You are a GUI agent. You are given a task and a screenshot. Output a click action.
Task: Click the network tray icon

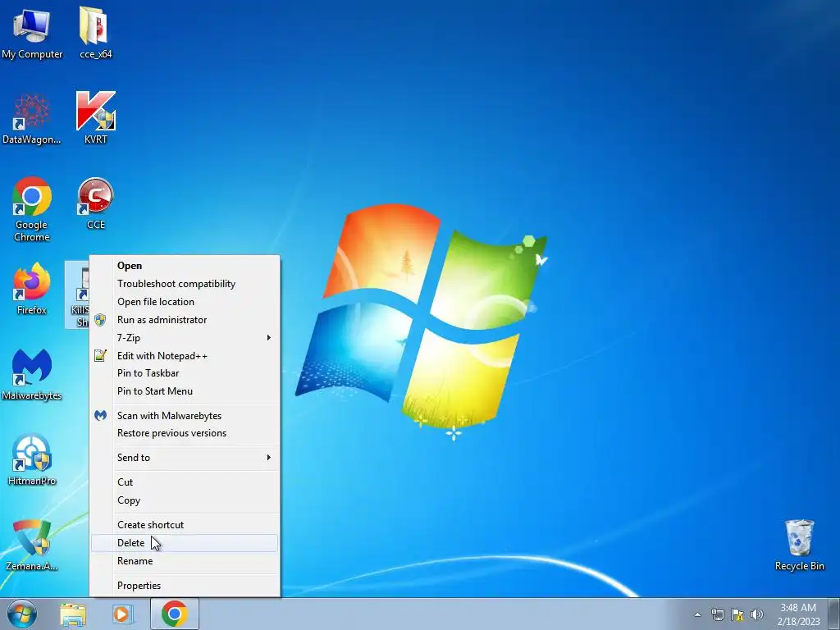tap(717, 614)
